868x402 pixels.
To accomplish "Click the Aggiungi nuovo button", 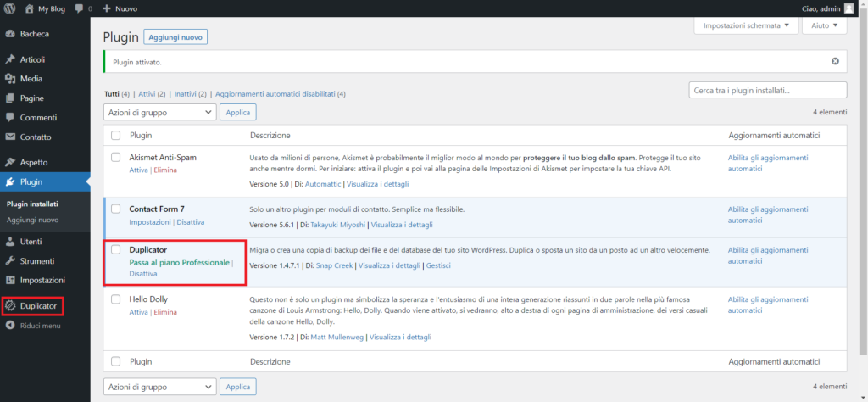I will [175, 37].
